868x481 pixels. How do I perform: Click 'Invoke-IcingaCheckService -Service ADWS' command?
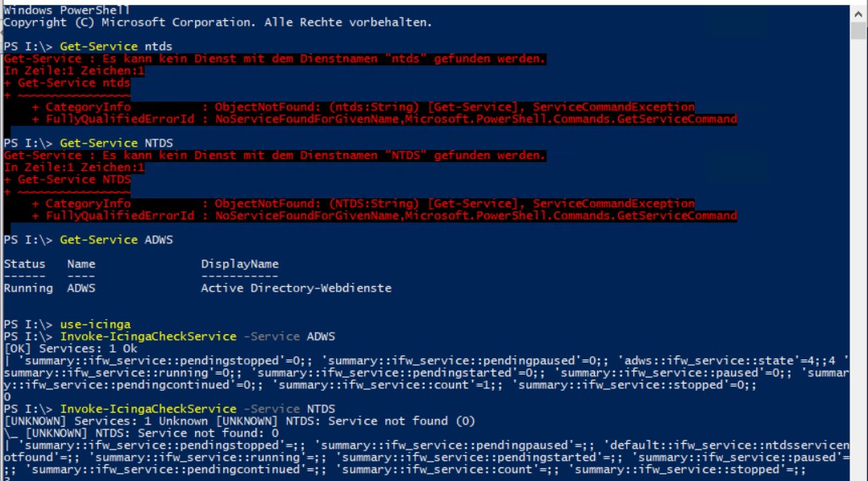pos(197,337)
